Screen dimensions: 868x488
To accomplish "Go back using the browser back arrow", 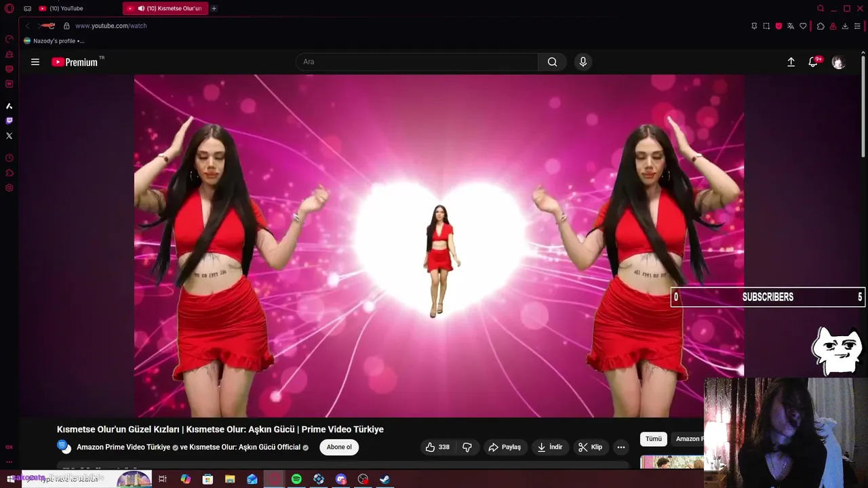I will tap(27, 26).
